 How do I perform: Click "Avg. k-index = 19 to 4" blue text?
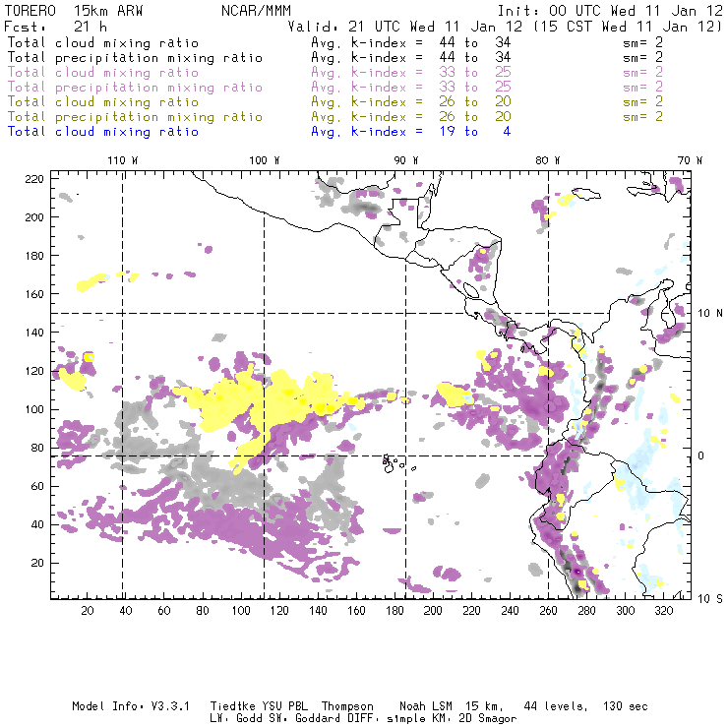411,132
